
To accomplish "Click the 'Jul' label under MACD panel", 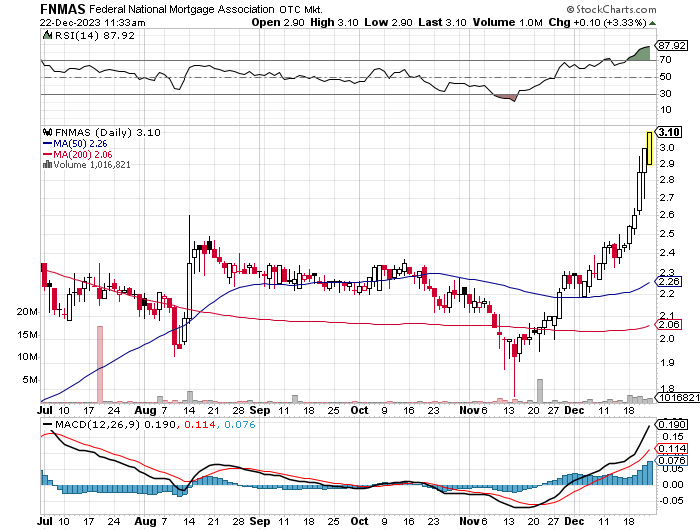I will click(x=45, y=521).
